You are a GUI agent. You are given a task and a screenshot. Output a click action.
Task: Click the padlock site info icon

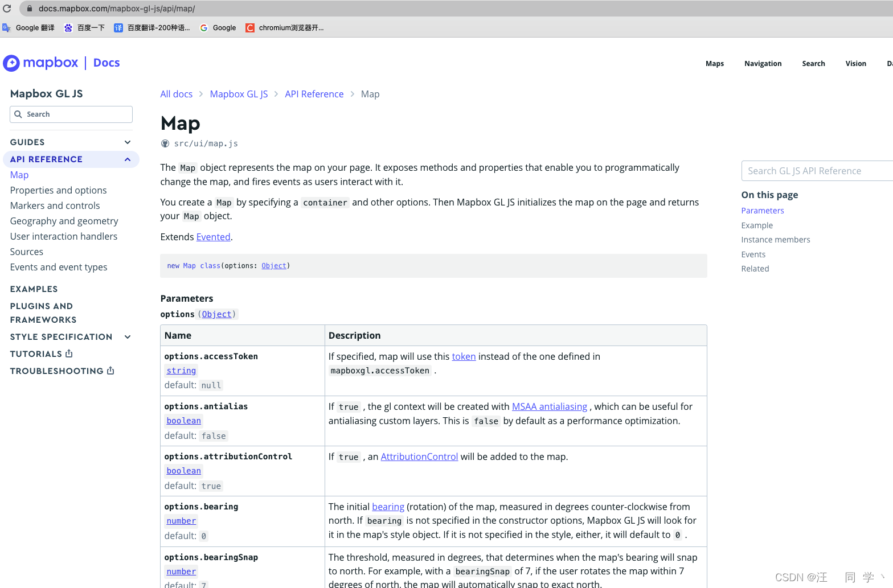[30, 9]
